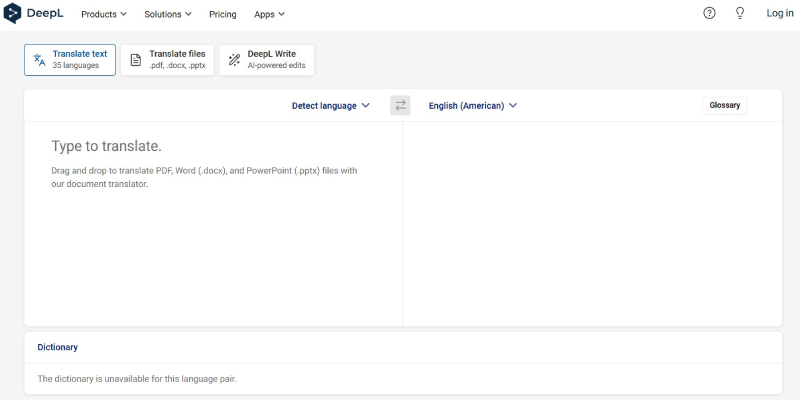Click the Dictionary section heading
The height and width of the screenshot is (400, 800).
point(58,347)
